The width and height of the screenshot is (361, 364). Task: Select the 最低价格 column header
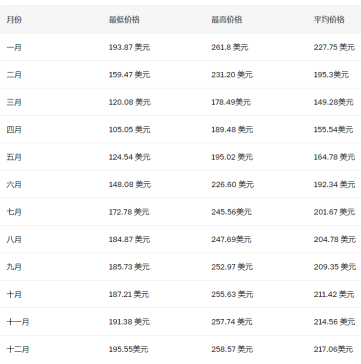(124, 20)
